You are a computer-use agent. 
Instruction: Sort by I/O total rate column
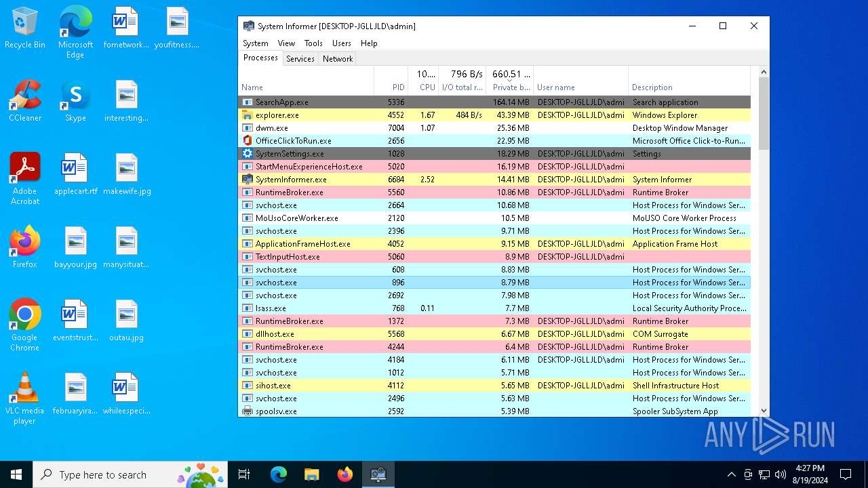(462, 81)
